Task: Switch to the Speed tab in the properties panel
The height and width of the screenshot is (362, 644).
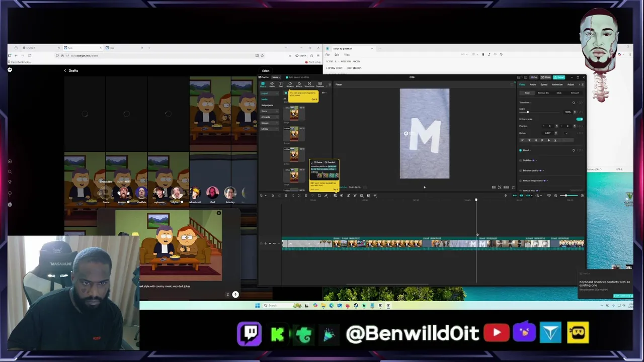Action: point(544,84)
